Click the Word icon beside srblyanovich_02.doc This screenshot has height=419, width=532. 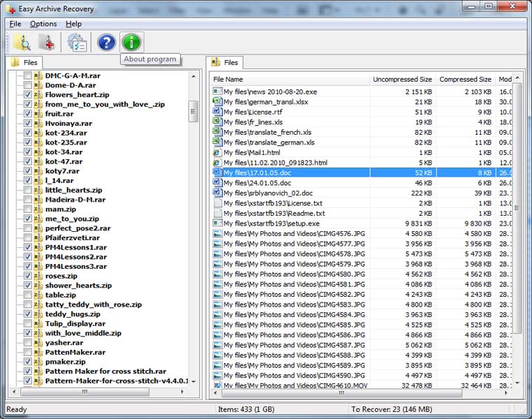(x=216, y=193)
